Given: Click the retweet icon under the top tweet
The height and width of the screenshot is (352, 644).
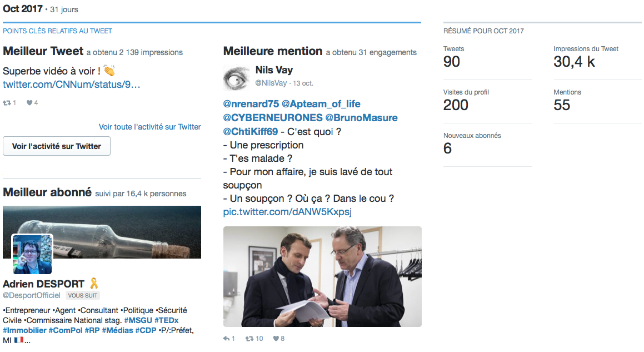Looking at the screenshot, I should (x=7, y=103).
